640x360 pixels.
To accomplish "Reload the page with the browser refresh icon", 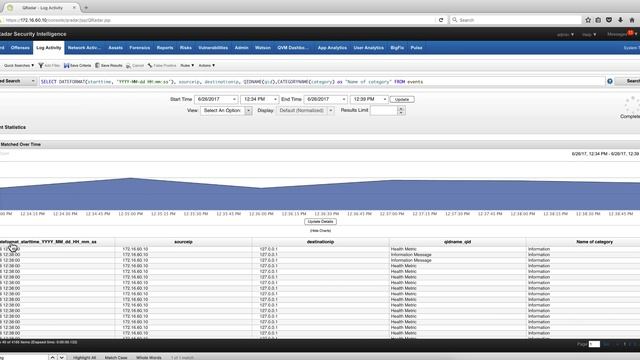I will click(441, 20).
